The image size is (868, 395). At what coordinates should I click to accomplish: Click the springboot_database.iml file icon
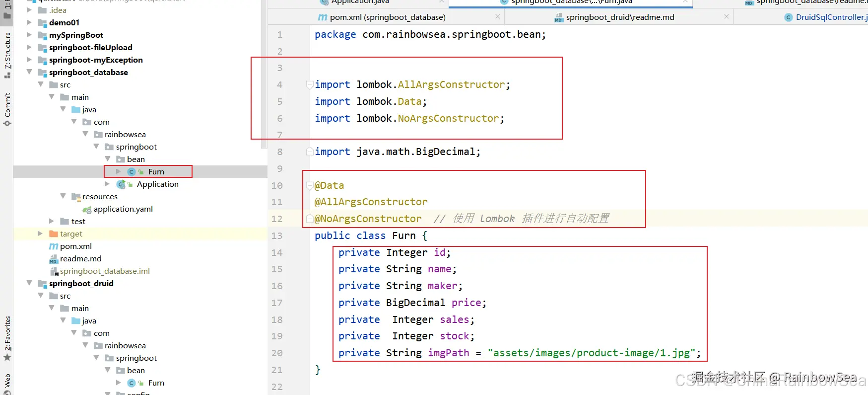tap(54, 271)
